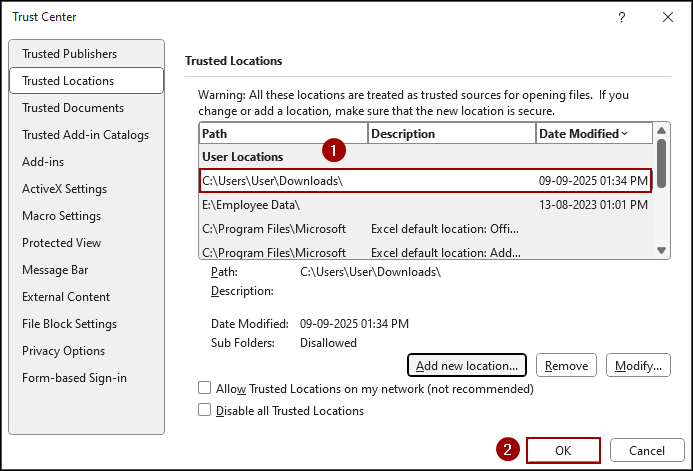Click Add new location button
The width and height of the screenshot is (693, 471).
coord(467,365)
